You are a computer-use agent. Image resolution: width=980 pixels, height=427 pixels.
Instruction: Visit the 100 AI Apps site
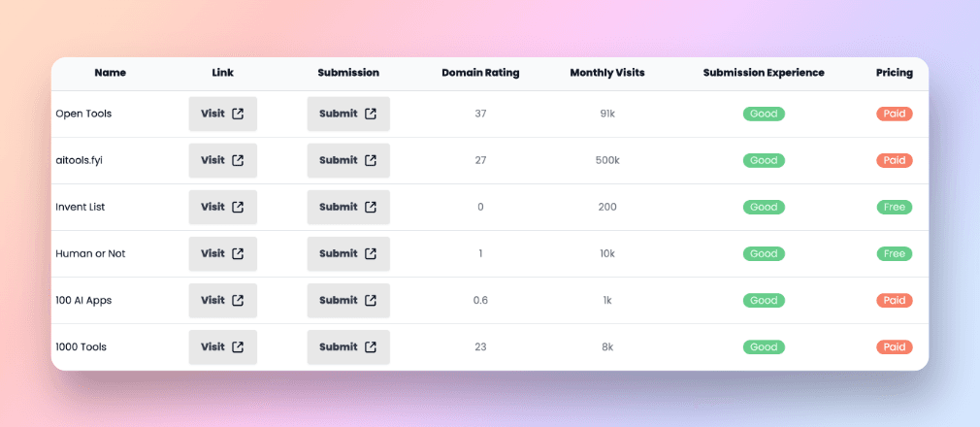point(223,300)
